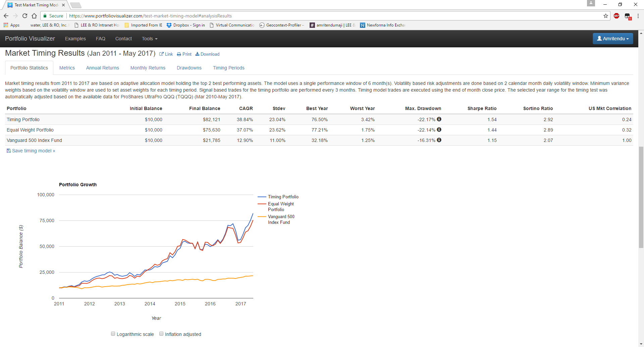Viewport: 644px width, 347px height.
Task: Print the results using the Print link
Action: tap(184, 54)
